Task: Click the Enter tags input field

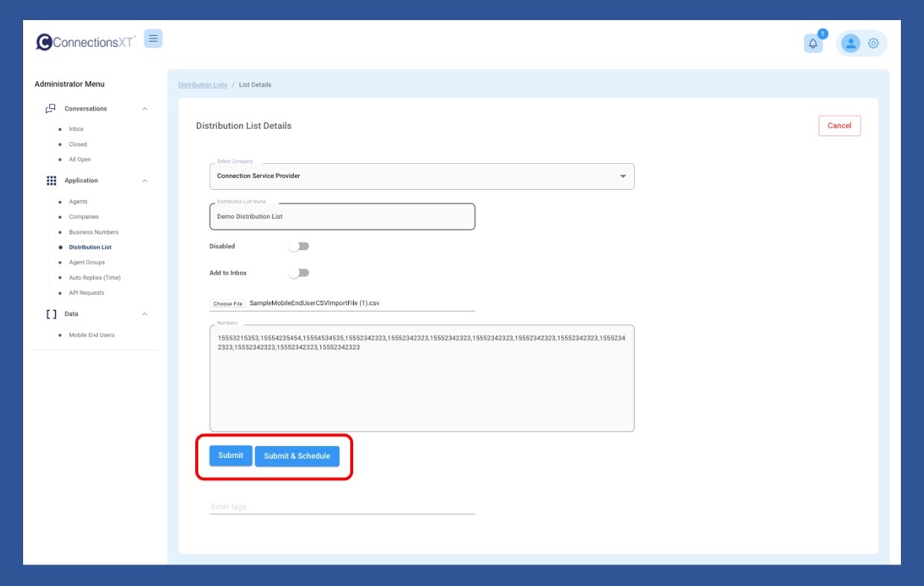Action: coord(342,507)
